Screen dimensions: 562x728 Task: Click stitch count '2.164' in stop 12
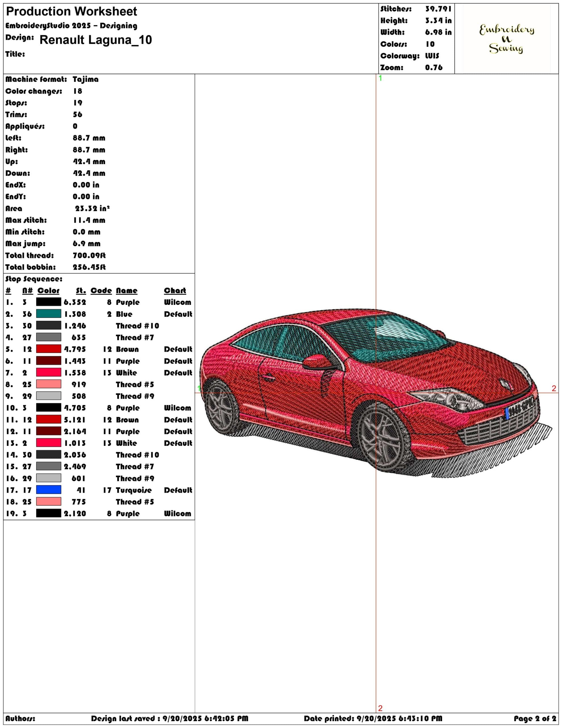75,431
